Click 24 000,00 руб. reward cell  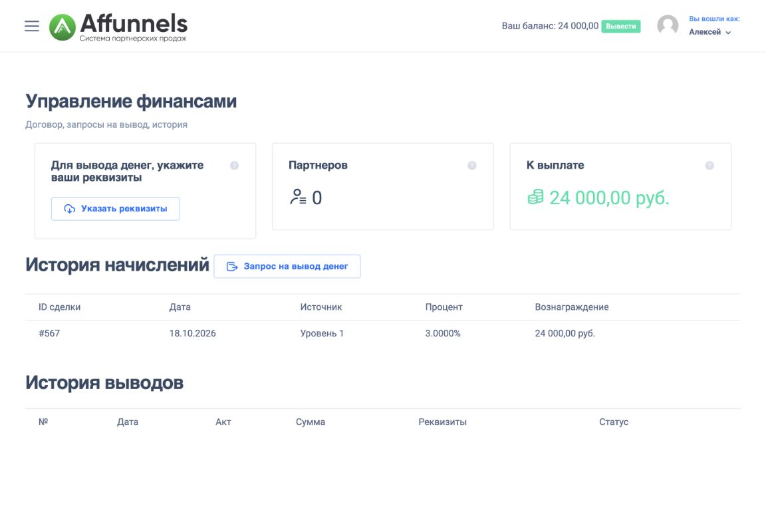pyautogui.click(x=565, y=334)
